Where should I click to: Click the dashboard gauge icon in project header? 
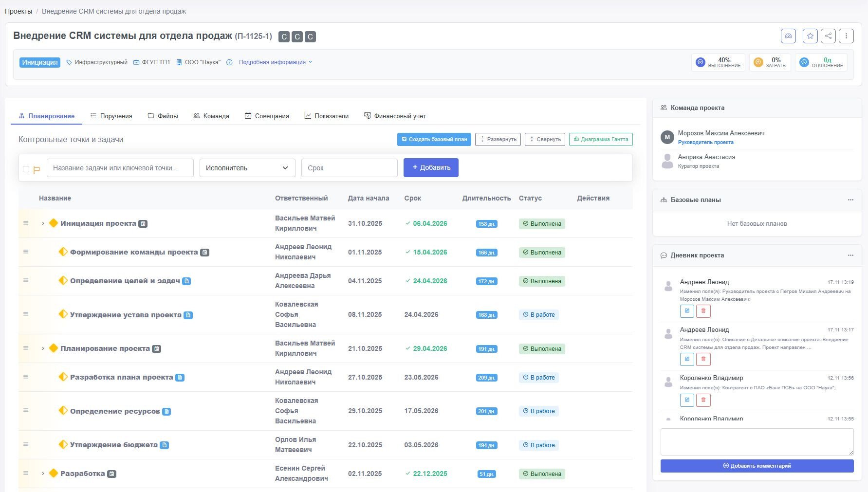pos(788,36)
